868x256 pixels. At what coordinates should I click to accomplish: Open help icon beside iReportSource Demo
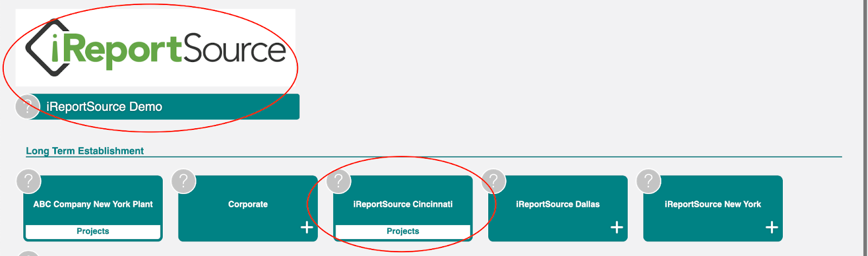28,107
